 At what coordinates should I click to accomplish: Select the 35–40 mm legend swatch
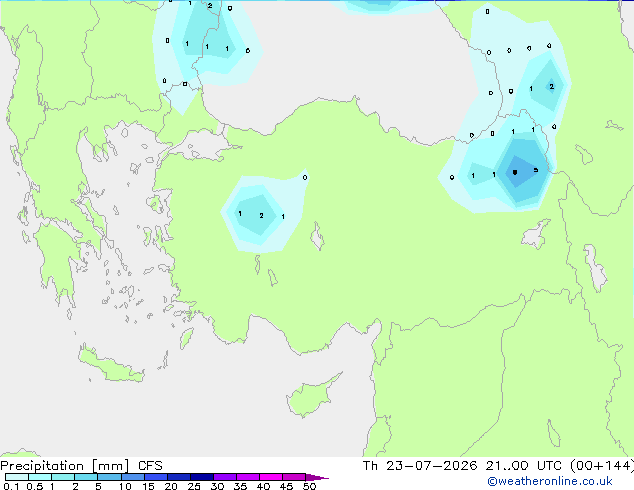[x=247, y=477]
